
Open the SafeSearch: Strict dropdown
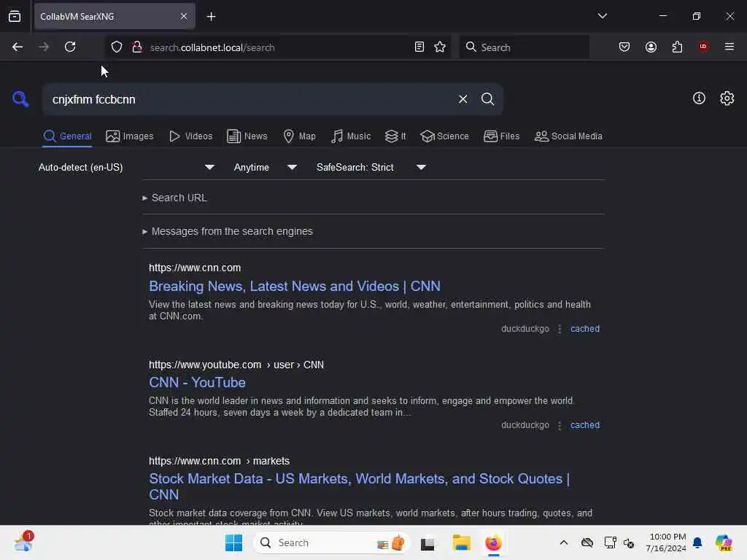click(371, 167)
